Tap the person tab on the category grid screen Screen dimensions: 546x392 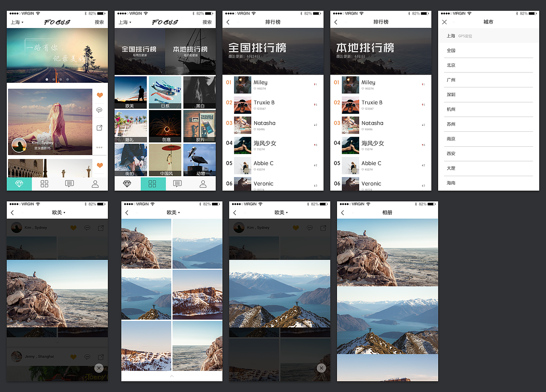[x=203, y=184]
